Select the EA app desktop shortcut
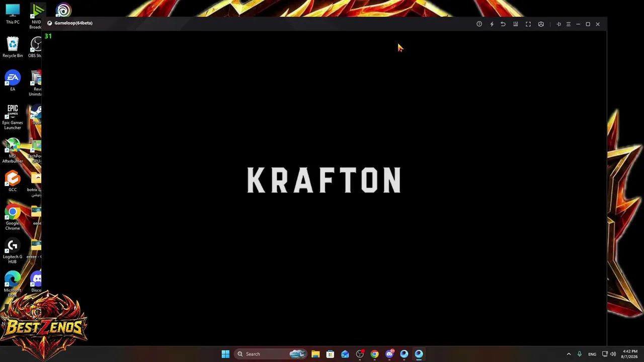644x362 pixels. (13, 81)
